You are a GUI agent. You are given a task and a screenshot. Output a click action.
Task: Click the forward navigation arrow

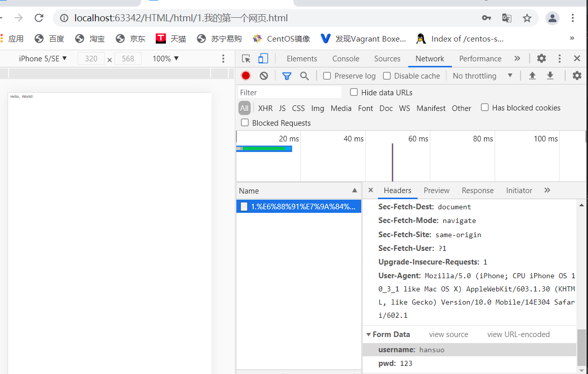pos(18,18)
